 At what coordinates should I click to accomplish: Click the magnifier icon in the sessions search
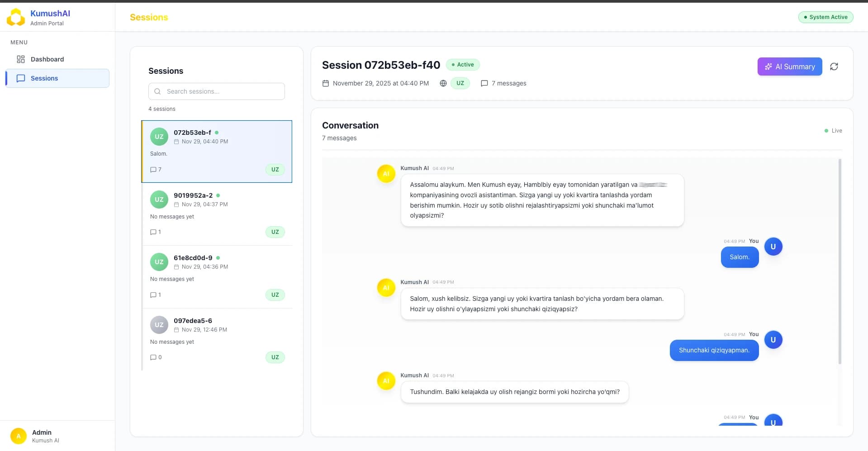pyautogui.click(x=157, y=91)
